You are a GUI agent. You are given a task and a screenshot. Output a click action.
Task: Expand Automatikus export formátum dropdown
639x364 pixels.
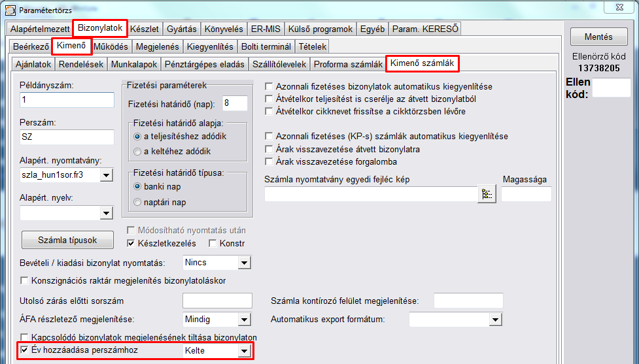(x=495, y=320)
